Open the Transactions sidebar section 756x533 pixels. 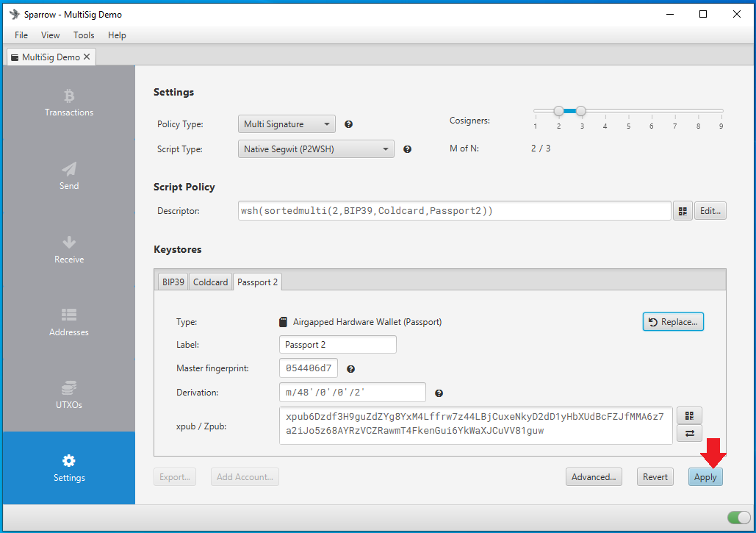(x=69, y=103)
